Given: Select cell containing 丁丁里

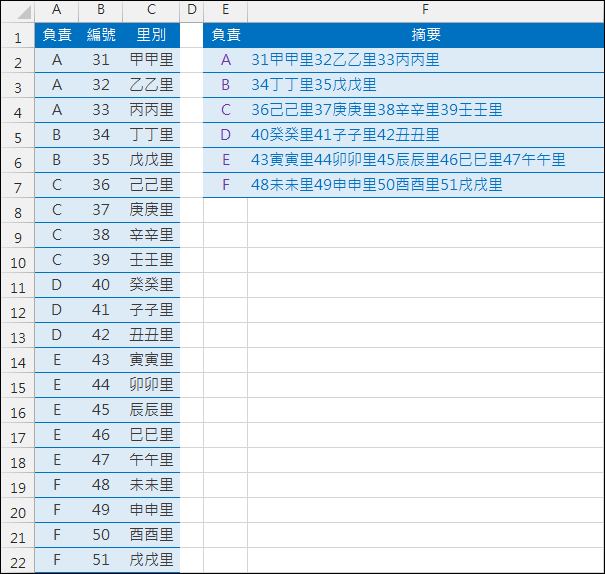Looking at the screenshot, I should pyautogui.click(x=151, y=135).
